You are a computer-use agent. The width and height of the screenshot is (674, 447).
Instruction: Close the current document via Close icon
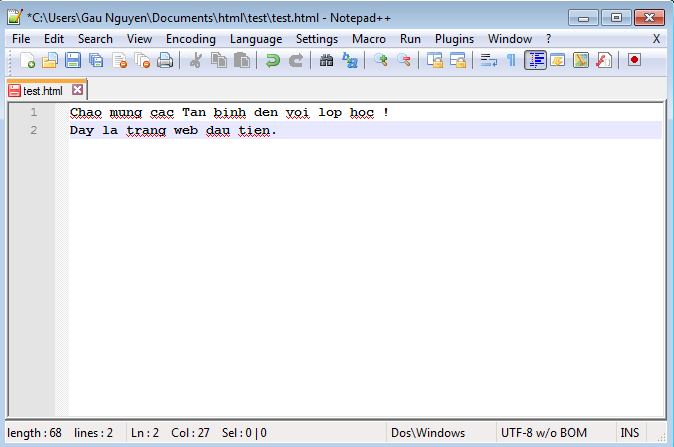(x=119, y=60)
